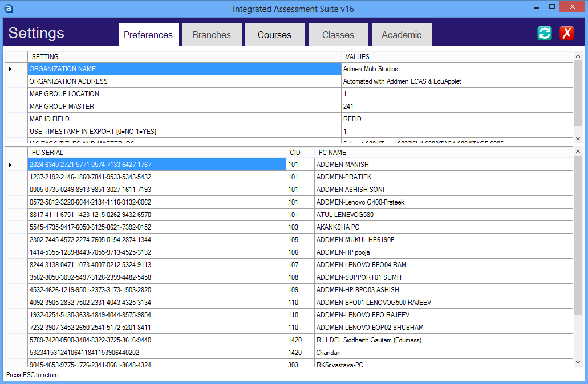The height and width of the screenshot is (384, 588).
Task: Click PC name ADDMEN-BPO01 LENOVOG500 RAJEEV
Action: pyautogui.click(x=444, y=303)
